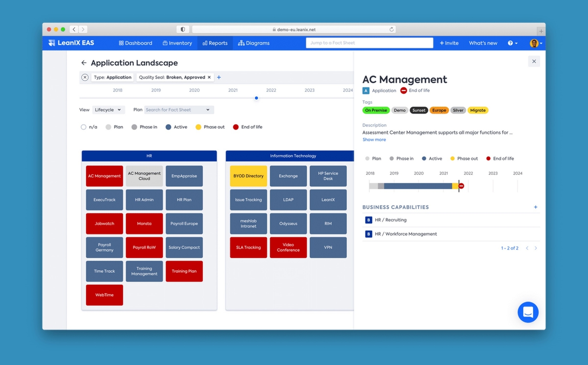Close the AC Management side panel
The image size is (588, 365).
click(x=534, y=61)
